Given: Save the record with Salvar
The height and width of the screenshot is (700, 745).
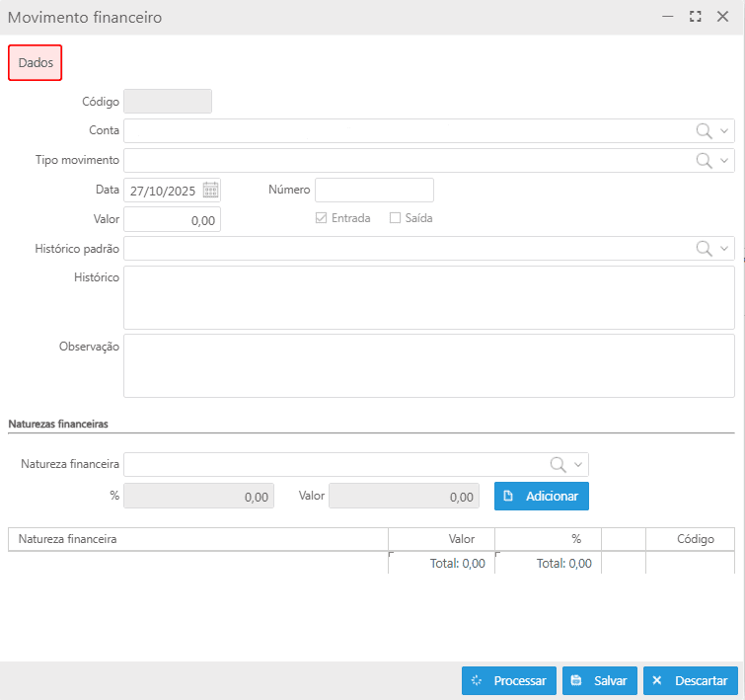Looking at the screenshot, I should 600,680.
